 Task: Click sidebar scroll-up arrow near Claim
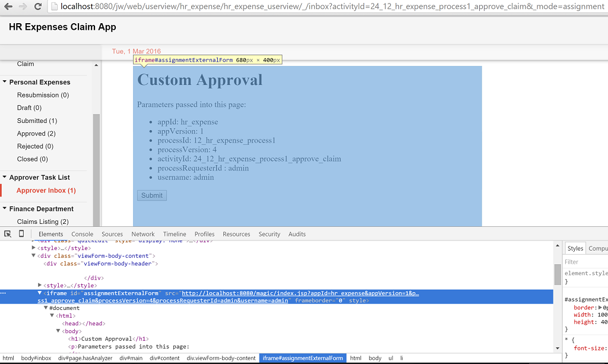click(96, 65)
